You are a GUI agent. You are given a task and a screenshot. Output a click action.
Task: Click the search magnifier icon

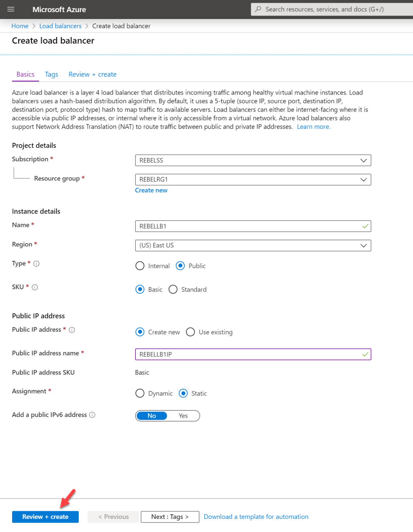click(x=258, y=9)
